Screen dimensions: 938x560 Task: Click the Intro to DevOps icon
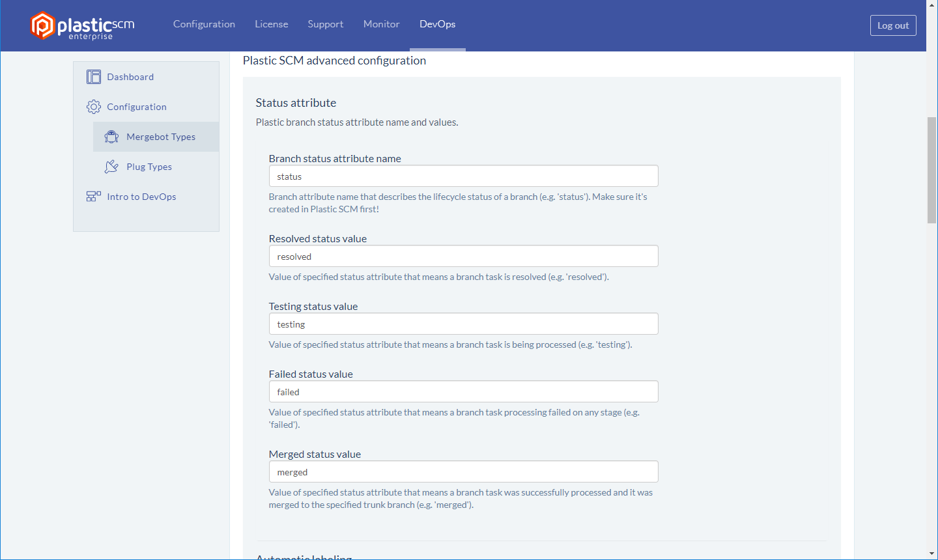tap(94, 196)
